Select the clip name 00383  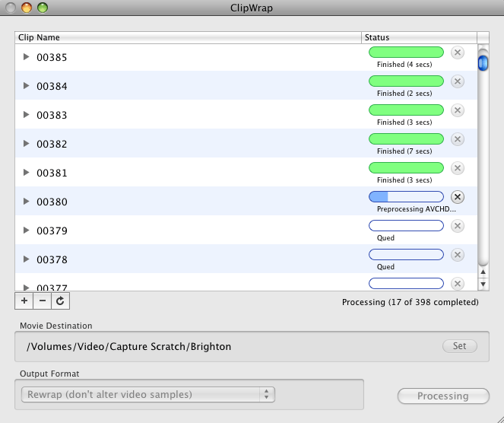52,116
